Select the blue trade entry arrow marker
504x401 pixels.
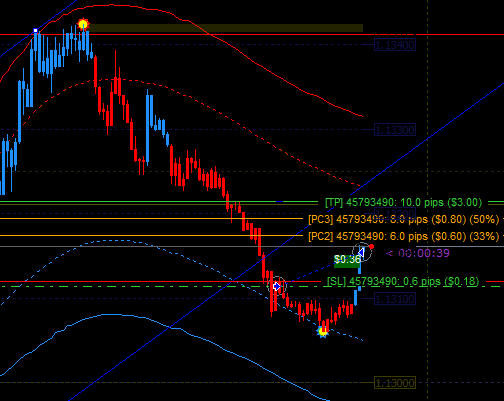pos(277,286)
